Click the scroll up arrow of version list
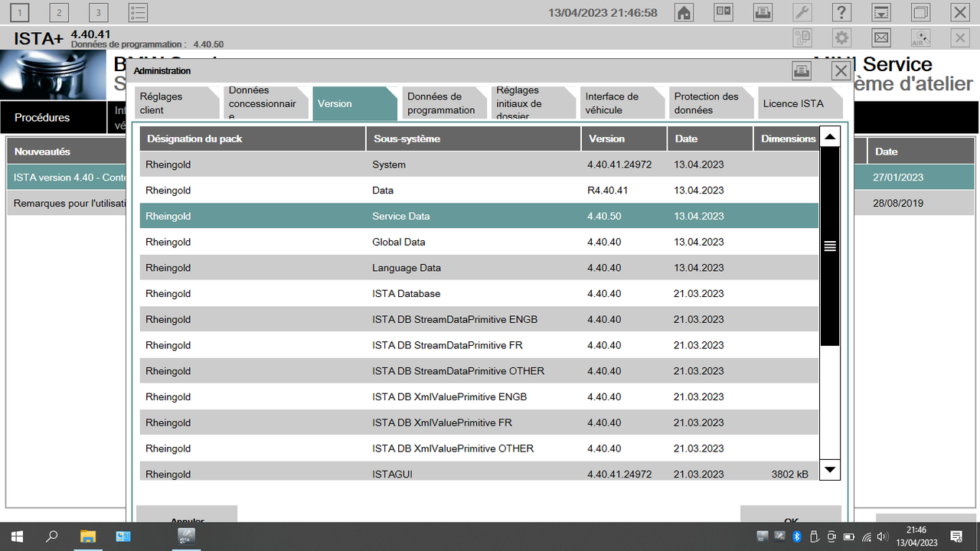The height and width of the screenshot is (551, 980). (x=830, y=136)
